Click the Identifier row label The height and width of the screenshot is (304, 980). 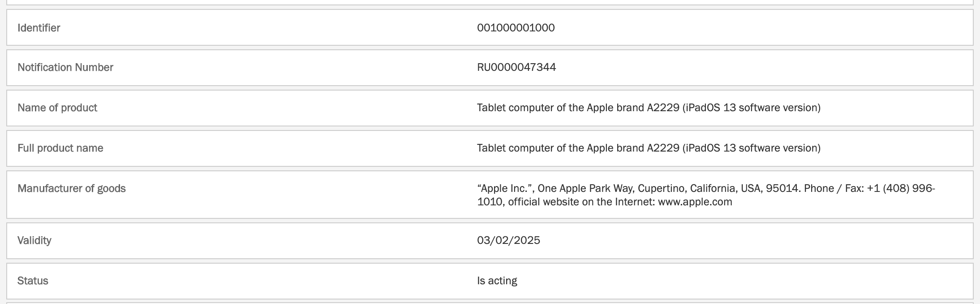click(39, 28)
